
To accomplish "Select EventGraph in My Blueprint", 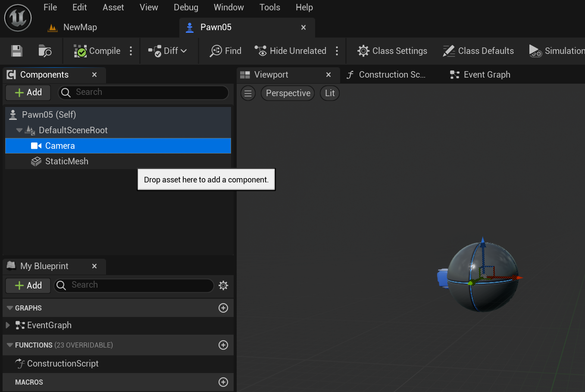I will coord(49,325).
